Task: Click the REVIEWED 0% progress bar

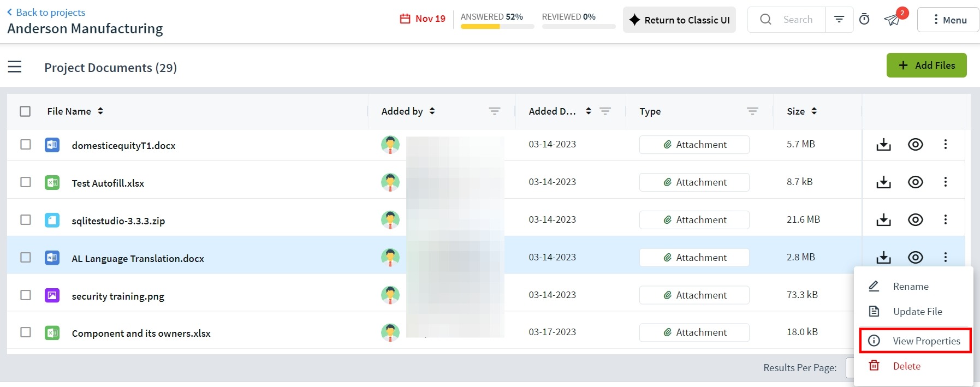Action: click(x=579, y=26)
